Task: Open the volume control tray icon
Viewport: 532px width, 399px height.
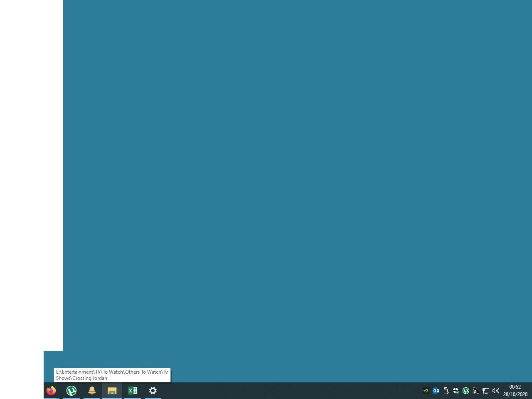Action: pyautogui.click(x=496, y=391)
